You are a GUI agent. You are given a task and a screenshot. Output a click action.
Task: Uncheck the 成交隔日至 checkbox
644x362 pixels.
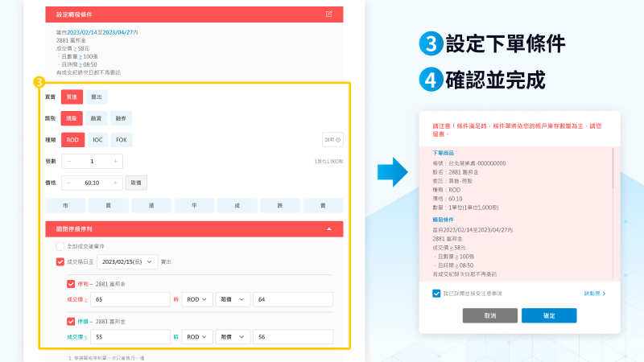tap(60, 261)
